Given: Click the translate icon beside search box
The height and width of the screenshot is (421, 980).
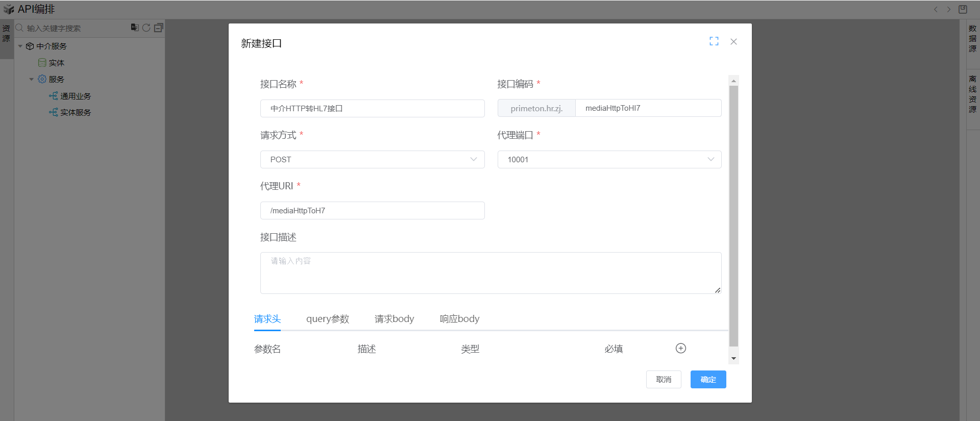Looking at the screenshot, I should point(135,28).
